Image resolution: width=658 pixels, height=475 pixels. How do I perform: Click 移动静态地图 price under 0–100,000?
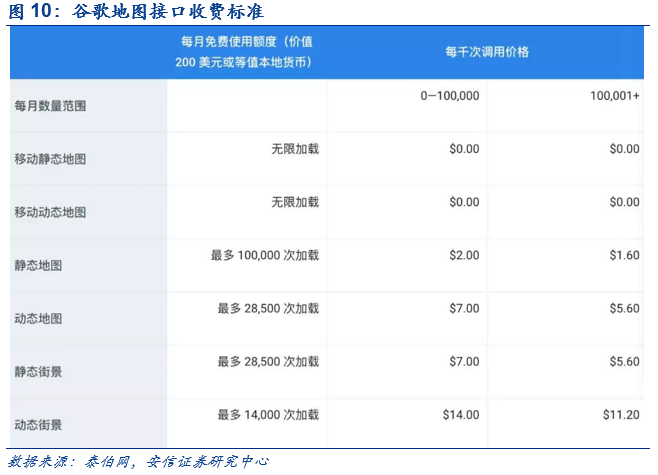(x=464, y=149)
